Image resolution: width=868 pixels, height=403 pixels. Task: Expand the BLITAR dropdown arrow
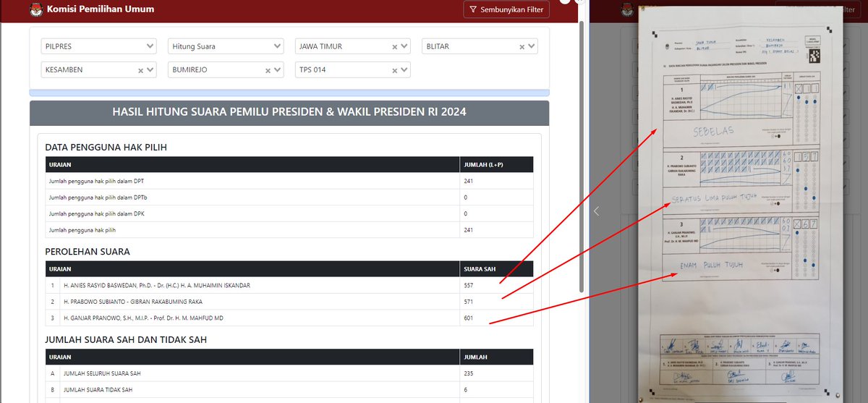(x=532, y=46)
